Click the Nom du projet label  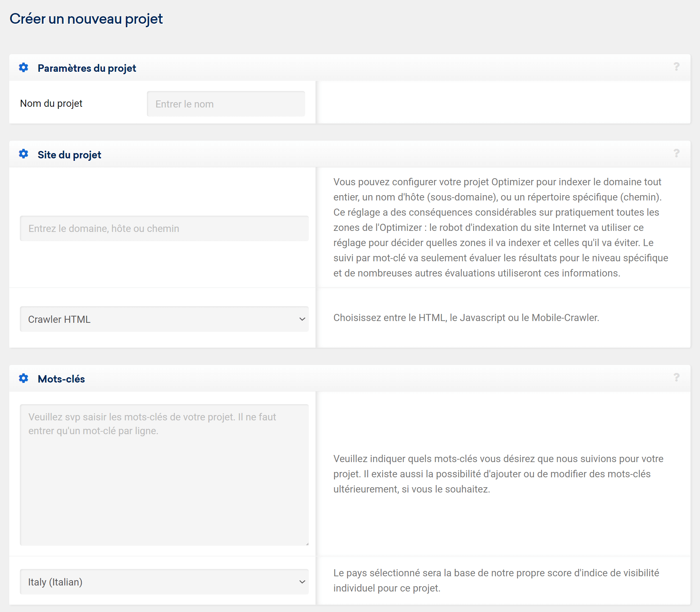click(x=51, y=104)
